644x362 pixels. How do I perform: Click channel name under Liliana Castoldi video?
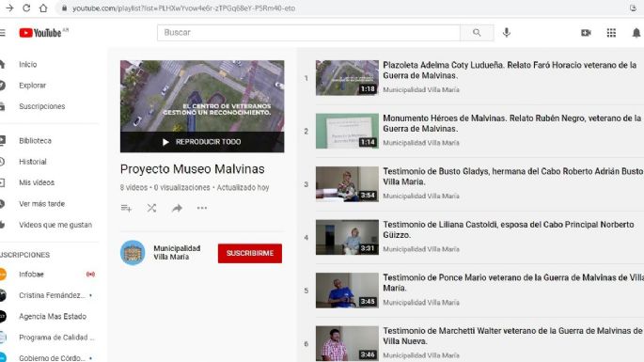(x=421, y=249)
